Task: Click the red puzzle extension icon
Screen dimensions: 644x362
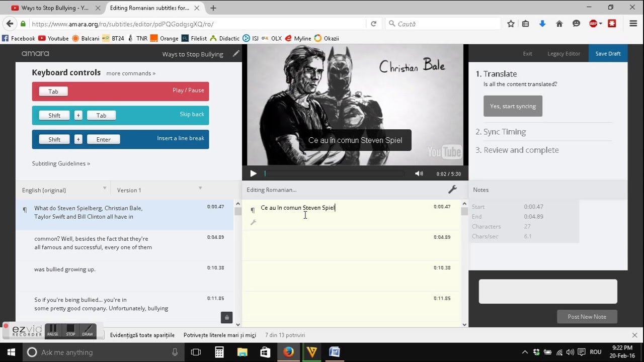Action: 612,24
